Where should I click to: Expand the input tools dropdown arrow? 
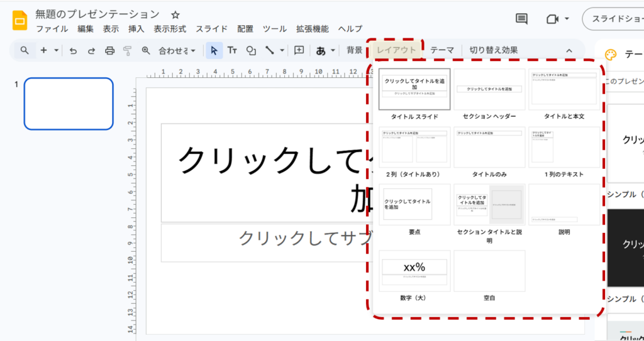[333, 50]
